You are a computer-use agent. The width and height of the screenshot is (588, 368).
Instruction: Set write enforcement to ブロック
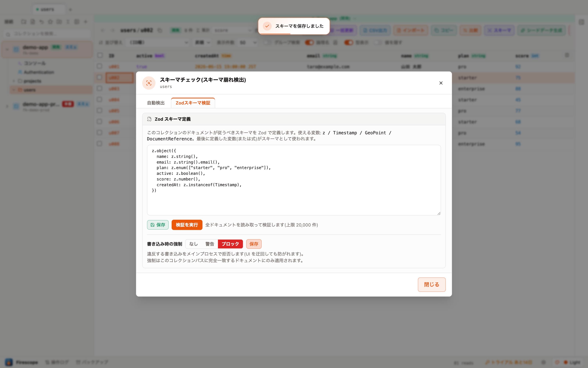point(230,244)
